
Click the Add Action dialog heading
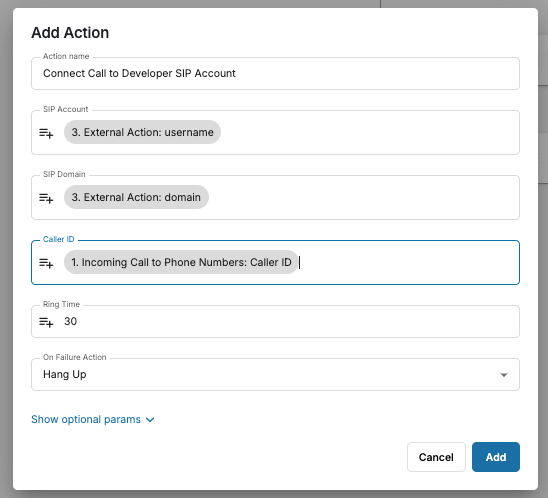click(70, 33)
